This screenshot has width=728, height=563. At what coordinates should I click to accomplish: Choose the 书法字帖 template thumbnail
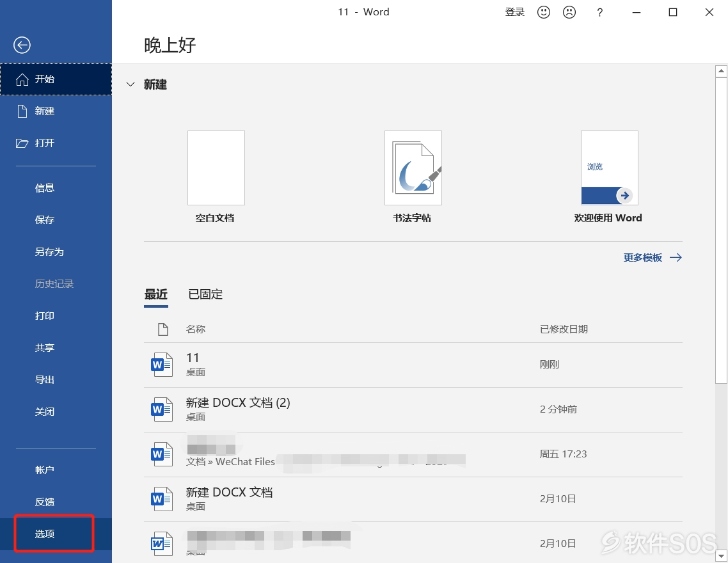click(413, 168)
